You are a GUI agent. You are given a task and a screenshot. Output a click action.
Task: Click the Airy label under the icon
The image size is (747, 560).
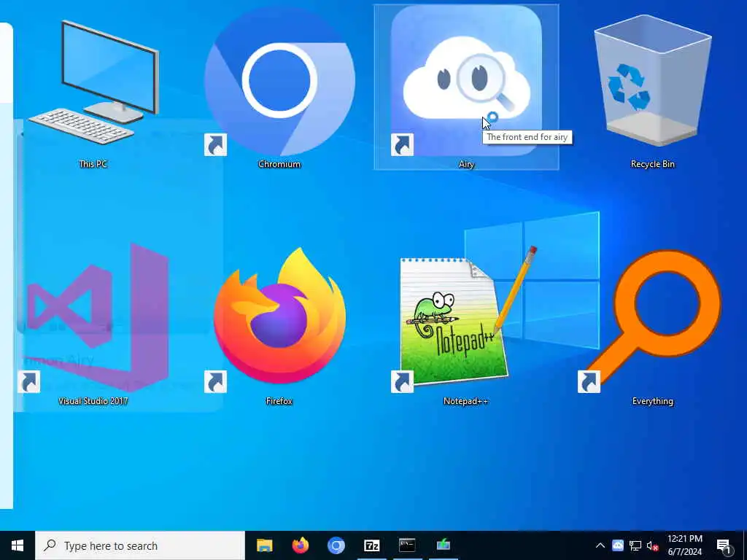466,164
